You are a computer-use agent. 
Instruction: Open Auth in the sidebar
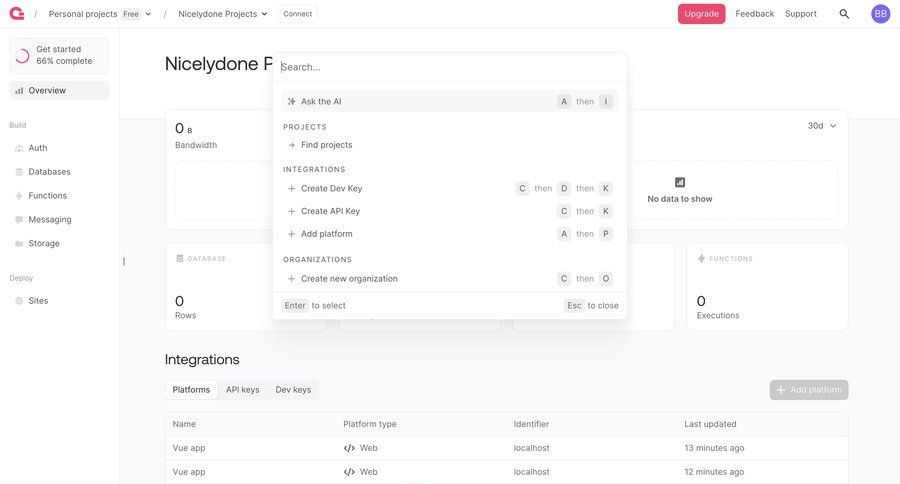point(59,148)
